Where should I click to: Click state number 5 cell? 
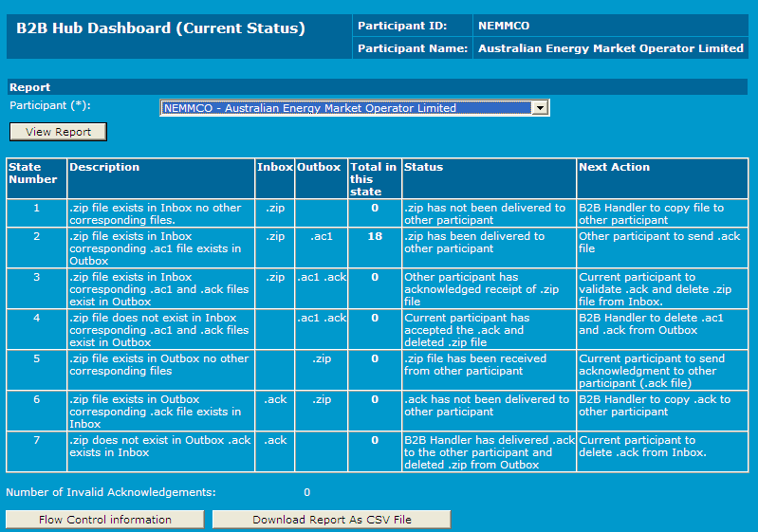(x=36, y=370)
